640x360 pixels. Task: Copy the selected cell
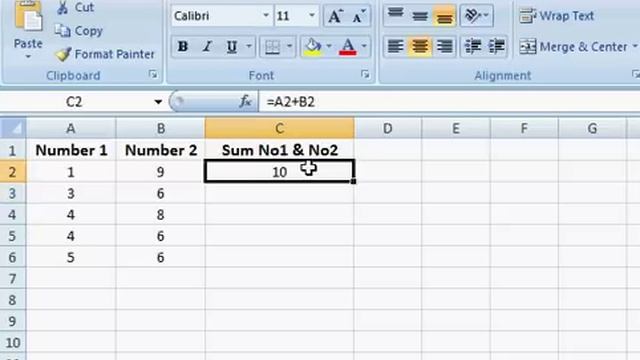pyautogui.click(x=78, y=31)
